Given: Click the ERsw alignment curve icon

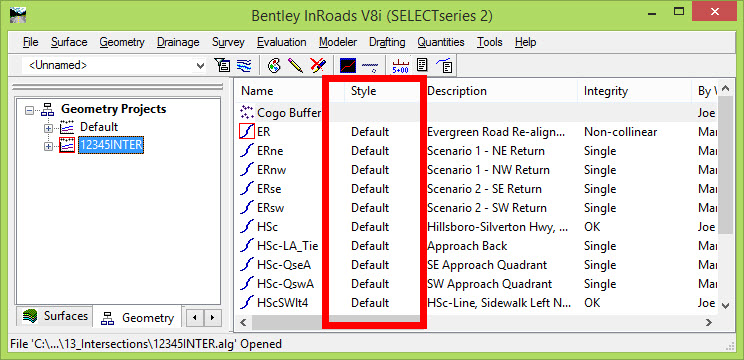Looking at the screenshot, I should pos(247,208).
